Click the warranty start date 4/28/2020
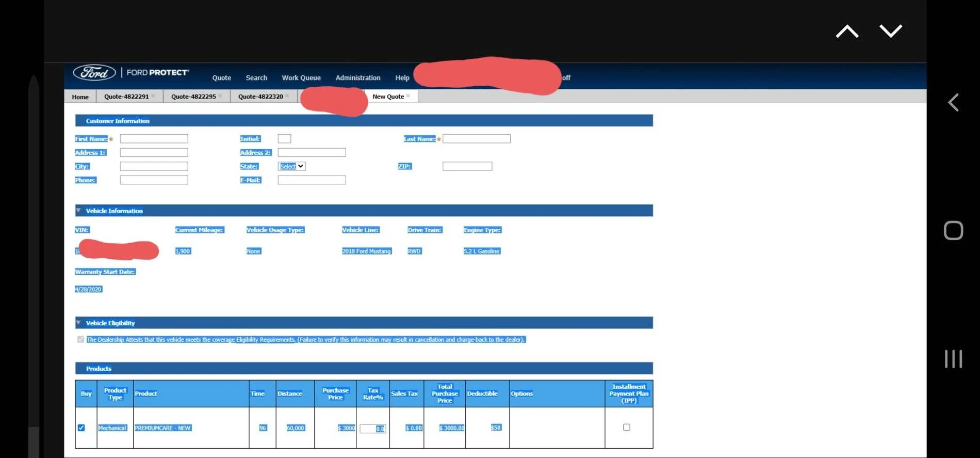Image resolution: width=980 pixels, height=458 pixels. pyautogui.click(x=89, y=289)
